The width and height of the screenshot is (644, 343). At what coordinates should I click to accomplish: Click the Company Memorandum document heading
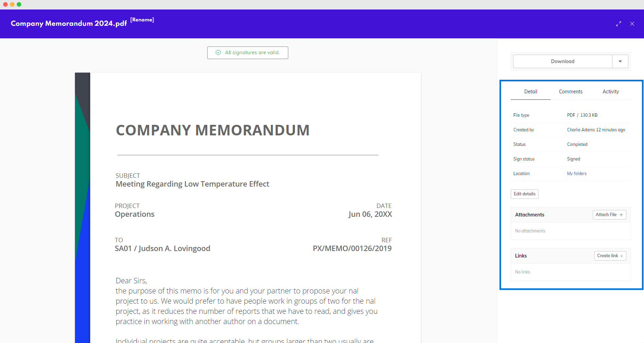point(213,130)
